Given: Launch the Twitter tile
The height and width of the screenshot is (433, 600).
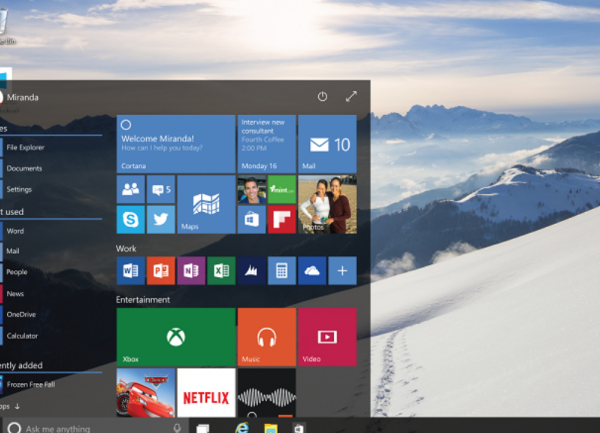Looking at the screenshot, I should (161, 220).
